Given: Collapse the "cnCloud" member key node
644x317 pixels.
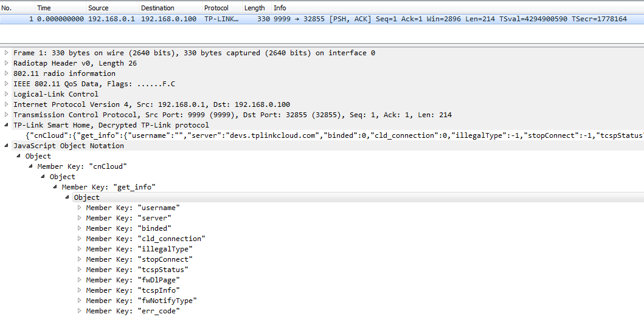Looking at the screenshot, I should [x=31, y=166].
